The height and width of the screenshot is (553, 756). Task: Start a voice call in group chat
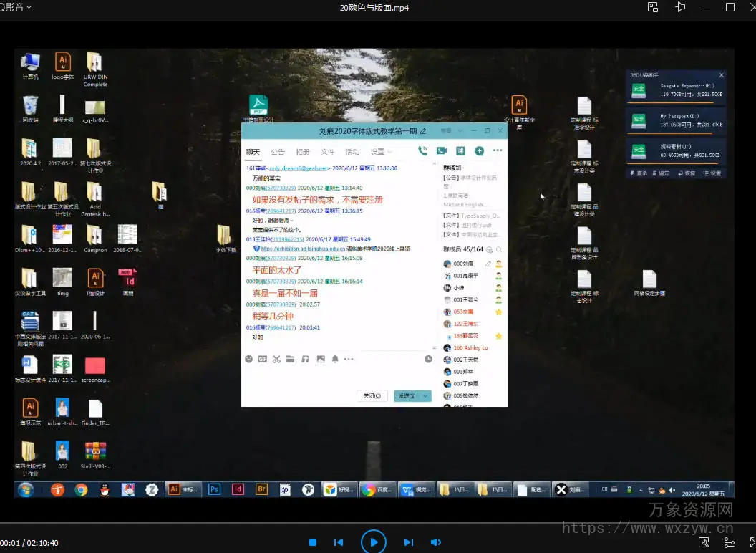click(x=422, y=151)
